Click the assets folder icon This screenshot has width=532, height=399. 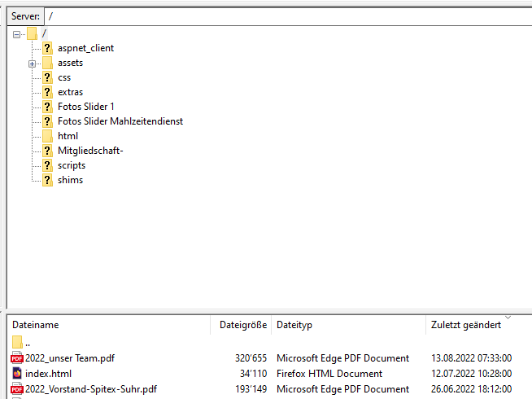(47, 63)
